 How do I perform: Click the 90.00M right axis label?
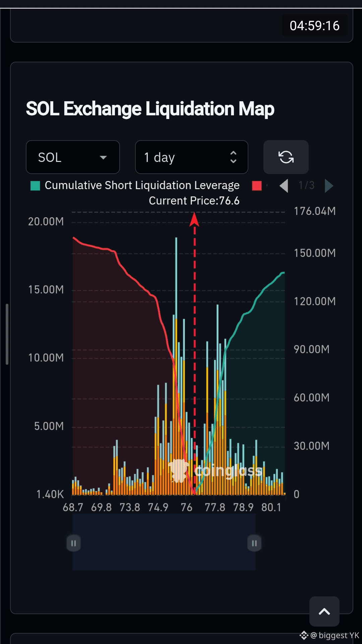tap(312, 349)
